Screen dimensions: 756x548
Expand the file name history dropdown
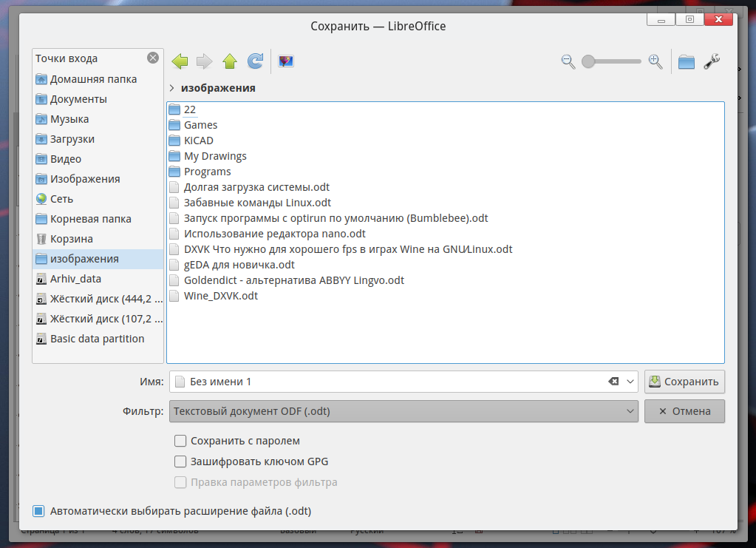click(x=630, y=382)
